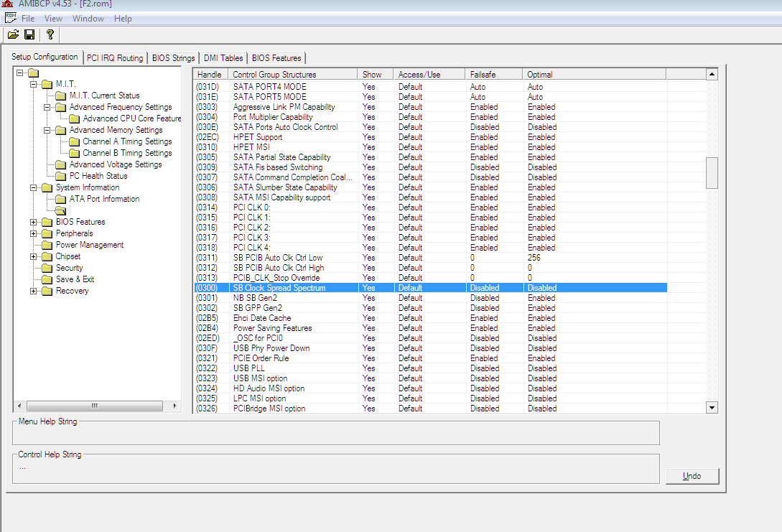The width and height of the screenshot is (782, 532).
Task: Switch to the DMI Tables tab
Action: [x=223, y=58]
